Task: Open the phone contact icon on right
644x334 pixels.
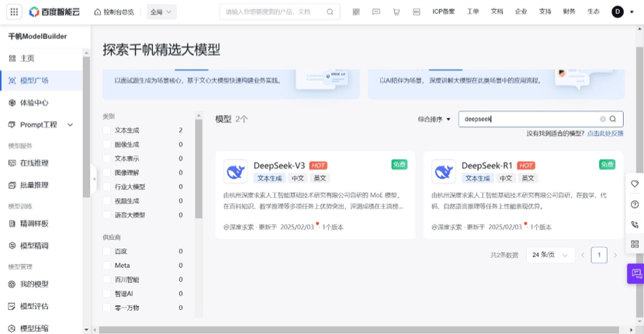Action: tap(635, 224)
